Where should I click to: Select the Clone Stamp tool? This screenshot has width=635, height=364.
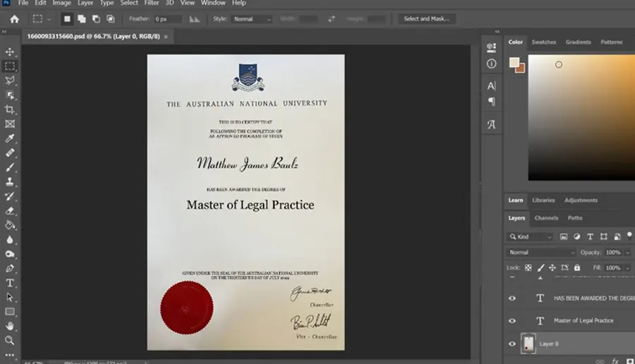(10, 182)
